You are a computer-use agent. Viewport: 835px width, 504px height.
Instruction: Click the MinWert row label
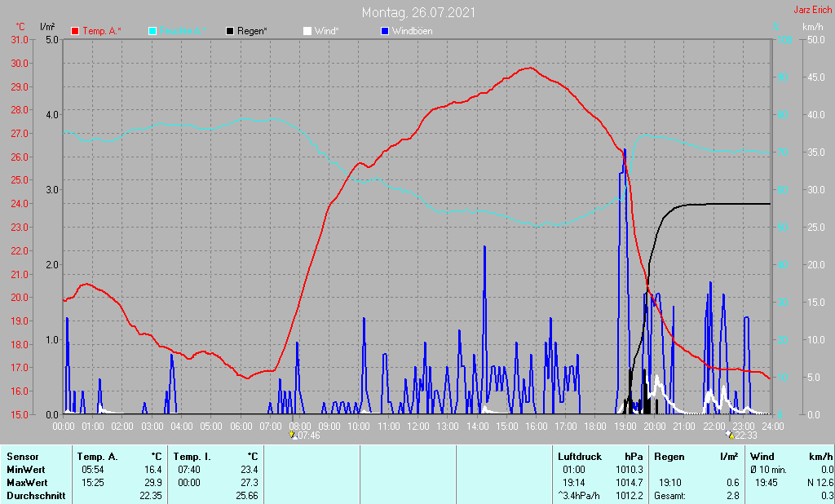(x=25, y=470)
